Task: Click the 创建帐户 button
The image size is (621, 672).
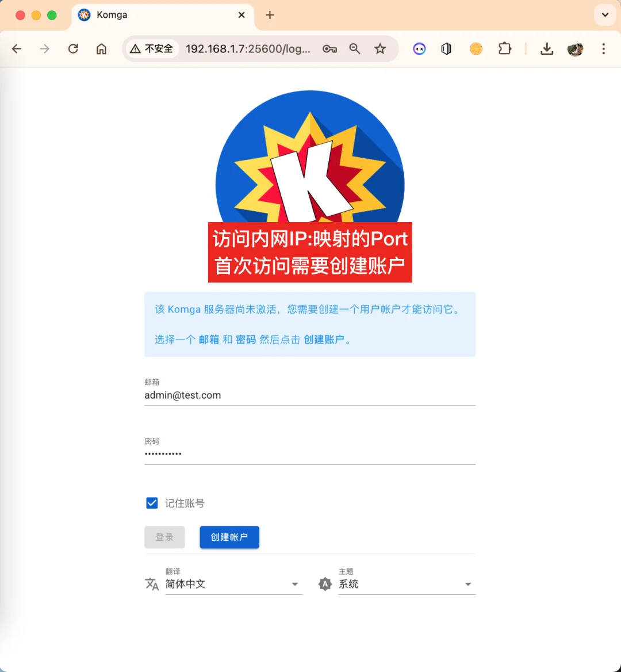Action: click(x=229, y=537)
